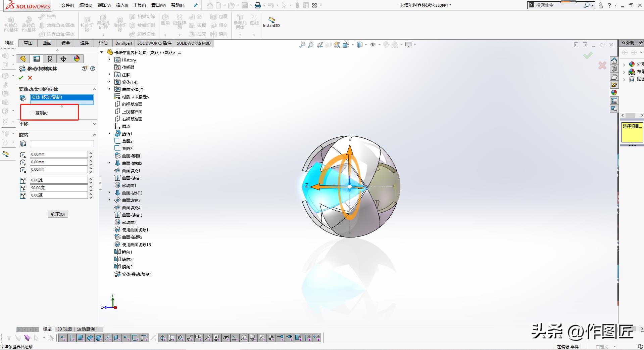Click the 约束(O) constraints button
644x350 pixels.
pos(58,214)
